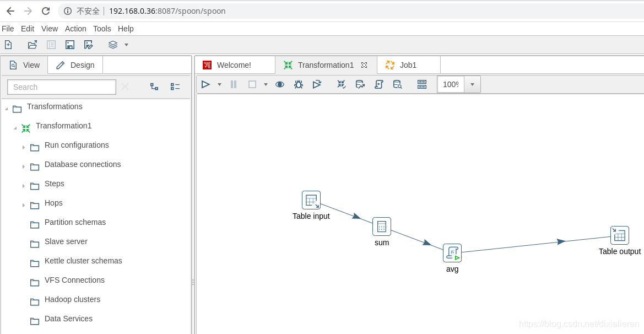Open the perspectives dropdown arrow
Screen dimensions: 644x334
pyautogui.click(x=127, y=45)
